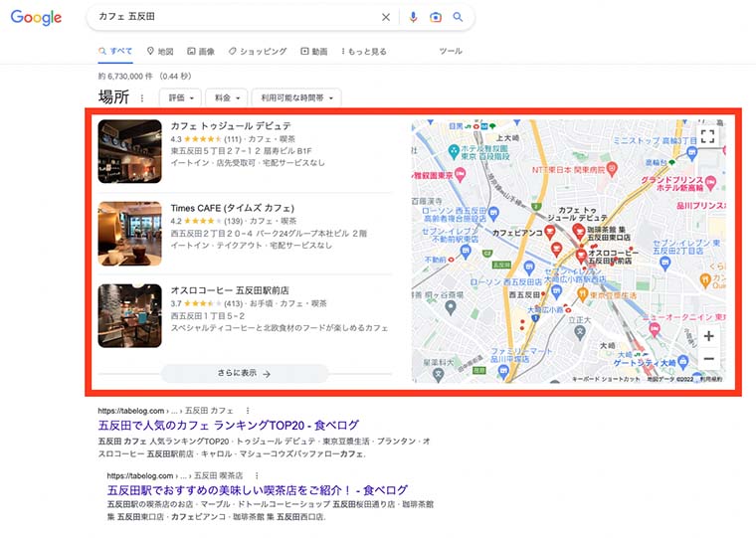Zoom out the map with minus button
The image size is (756, 538).
tap(708, 359)
